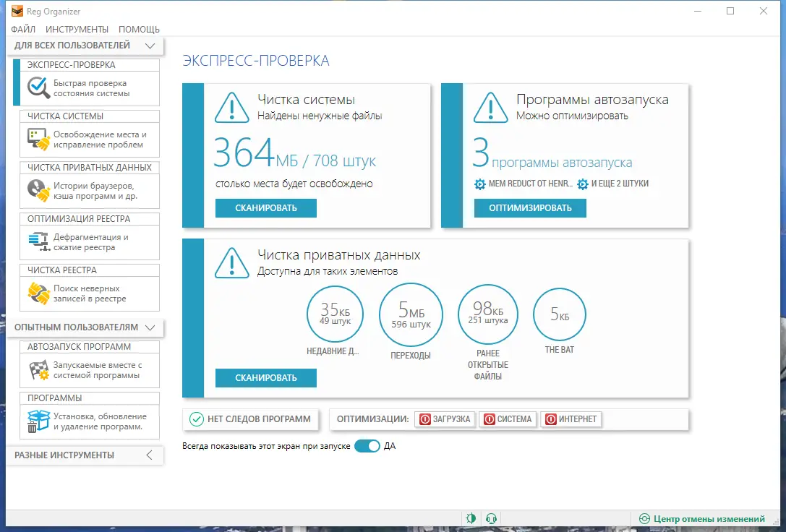Screen dimensions: 786x532
Task: Click Освобождение места и исправление проблем text
Action: [x=100, y=140]
